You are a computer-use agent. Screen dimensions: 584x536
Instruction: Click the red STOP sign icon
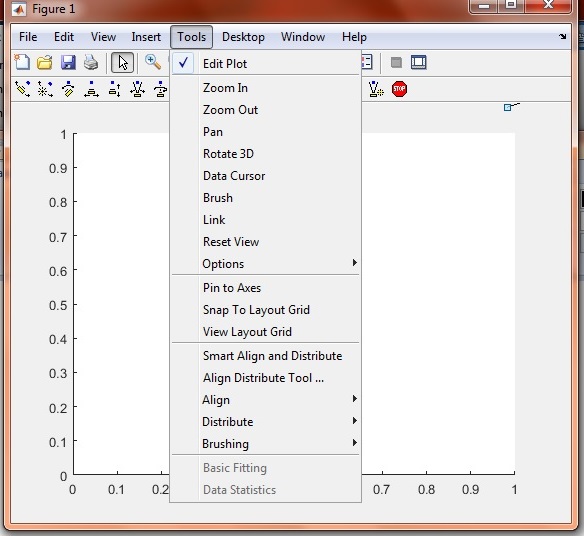[399, 89]
